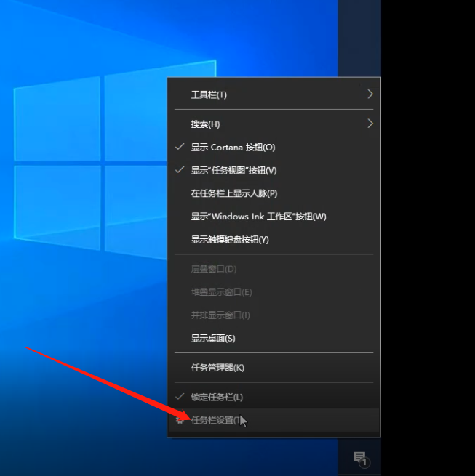Image resolution: width=475 pixels, height=476 pixels.
Task: Launch 任务管理器(K) from the menu
Action: 217,368
